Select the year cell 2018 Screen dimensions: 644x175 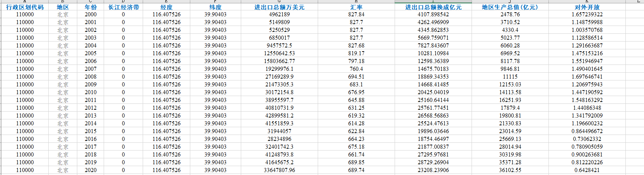point(91,155)
